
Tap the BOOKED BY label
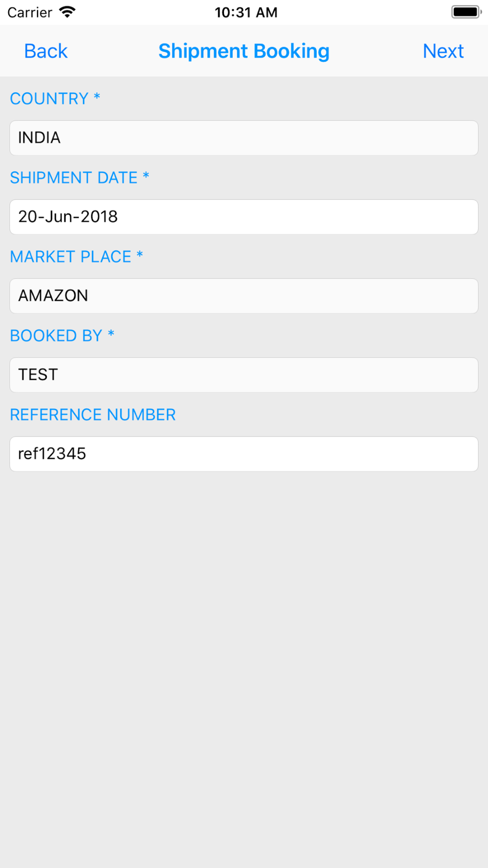point(62,336)
